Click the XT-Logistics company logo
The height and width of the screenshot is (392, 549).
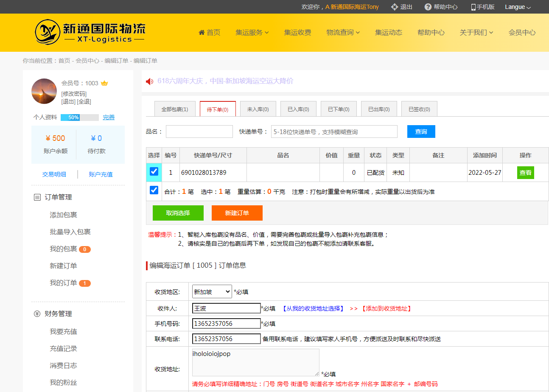click(90, 32)
